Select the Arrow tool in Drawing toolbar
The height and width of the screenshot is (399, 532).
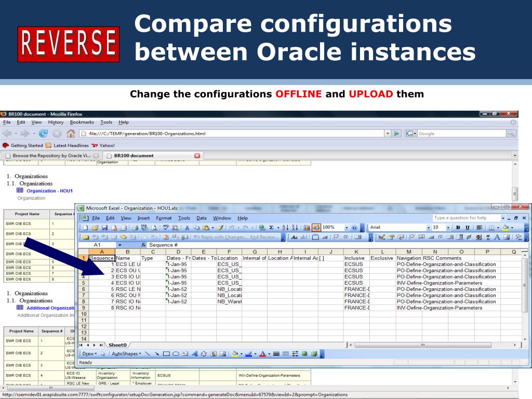pyautogui.click(x=157, y=353)
